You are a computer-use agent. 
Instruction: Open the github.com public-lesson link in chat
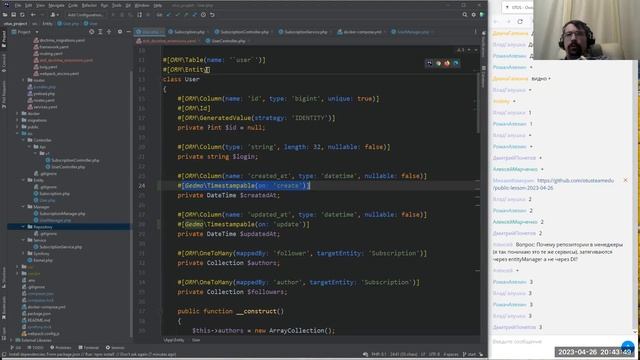click(x=553, y=184)
